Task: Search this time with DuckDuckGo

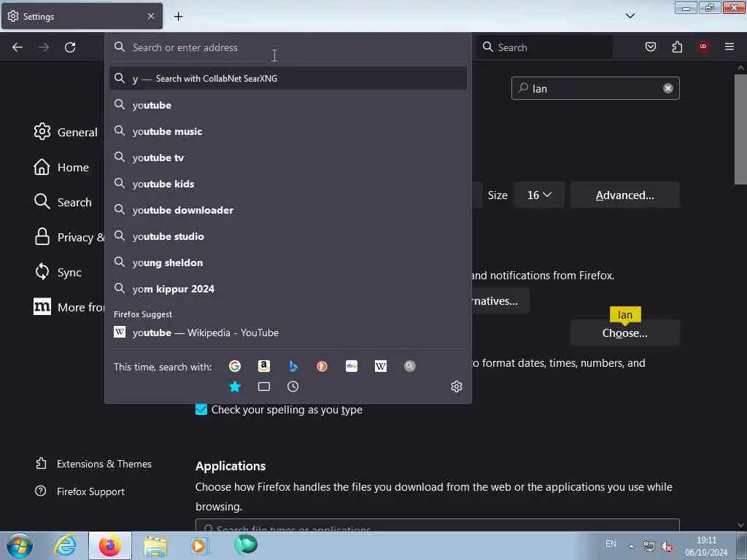Action: pyautogui.click(x=322, y=366)
